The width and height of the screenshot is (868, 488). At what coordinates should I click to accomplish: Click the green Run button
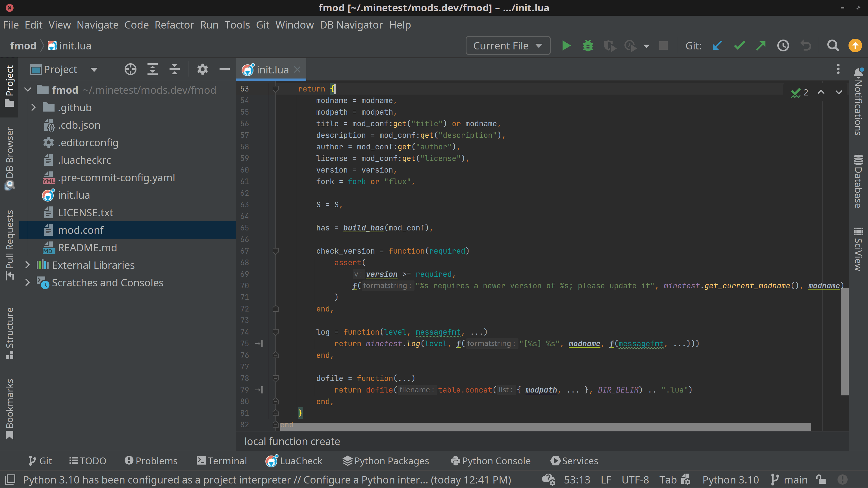pos(566,45)
